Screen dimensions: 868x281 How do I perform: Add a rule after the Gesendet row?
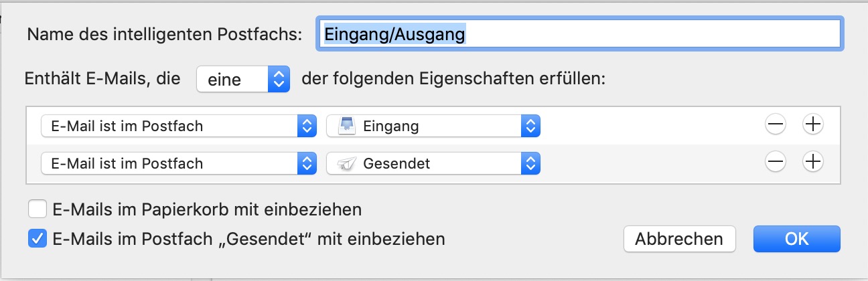[x=812, y=162]
